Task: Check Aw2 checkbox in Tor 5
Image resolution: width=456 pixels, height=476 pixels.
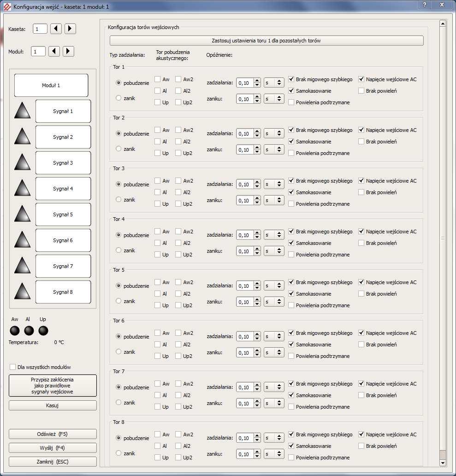Action: click(178, 282)
